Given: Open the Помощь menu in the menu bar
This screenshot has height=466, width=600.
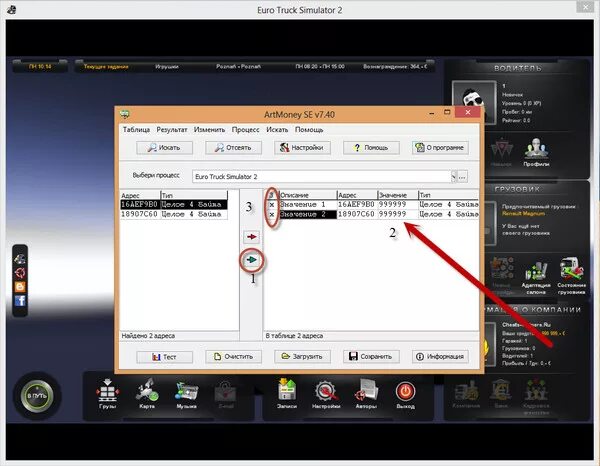Looking at the screenshot, I should pyautogui.click(x=309, y=130).
